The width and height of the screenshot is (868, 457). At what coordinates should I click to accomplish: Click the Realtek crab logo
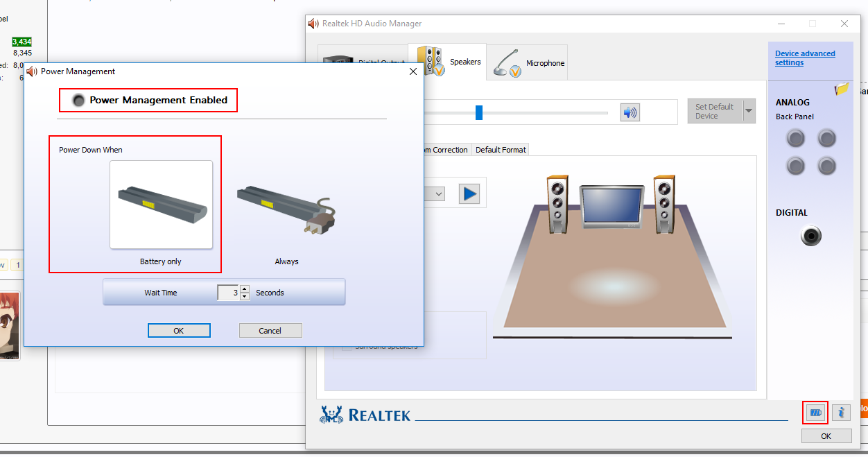click(331, 414)
